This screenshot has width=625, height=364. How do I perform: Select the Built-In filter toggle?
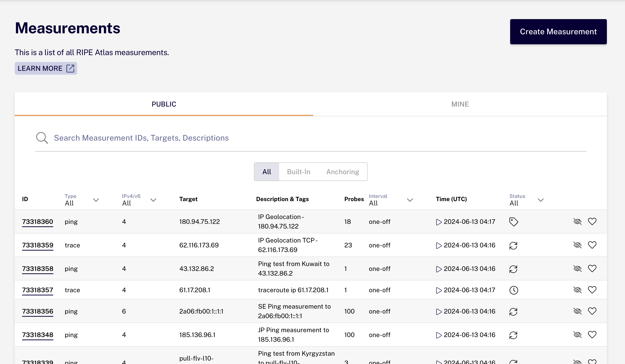(299, 172)
